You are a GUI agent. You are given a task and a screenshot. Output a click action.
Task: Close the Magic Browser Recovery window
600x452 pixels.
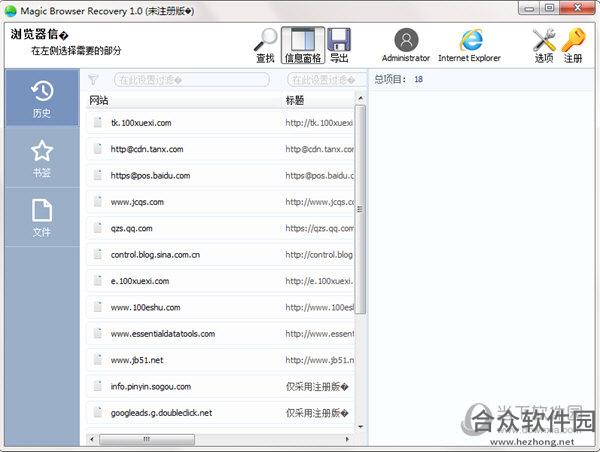(x=577, y=8)
